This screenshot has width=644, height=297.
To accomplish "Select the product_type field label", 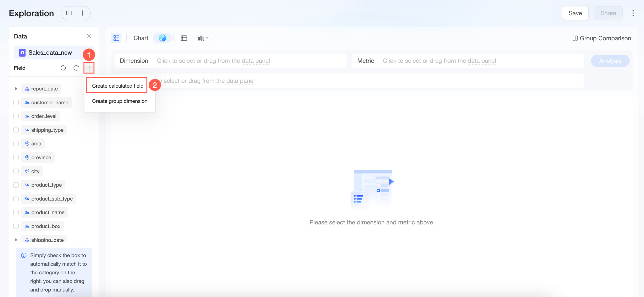I will click(46, 185).
